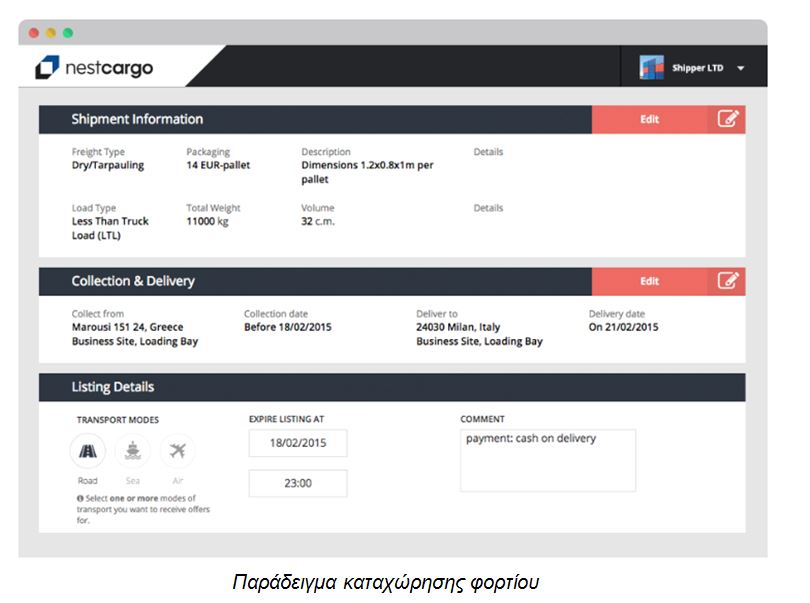This screenshot has width=810, height=603.
Task: Click the yellow minimize window button
Action: pos(51,33)
